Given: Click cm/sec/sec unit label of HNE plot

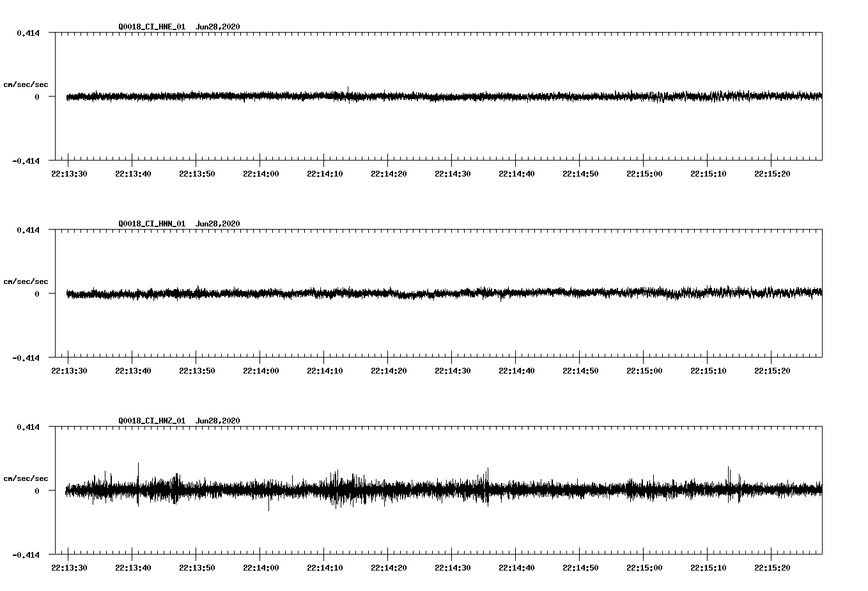Looking at the screenshot, I should click(26, 84).
